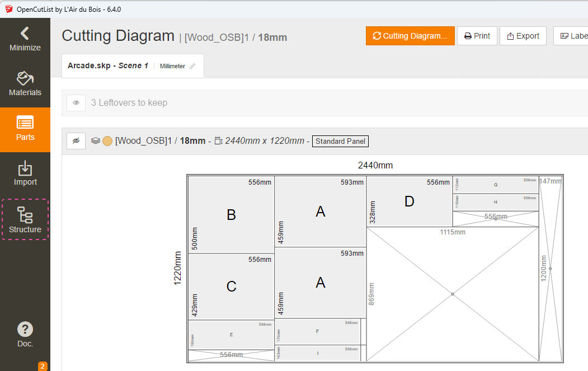The image size is (588, 371).
Task: Click the Minimize chevron in sidebar
Action: [x=25, y=34]
